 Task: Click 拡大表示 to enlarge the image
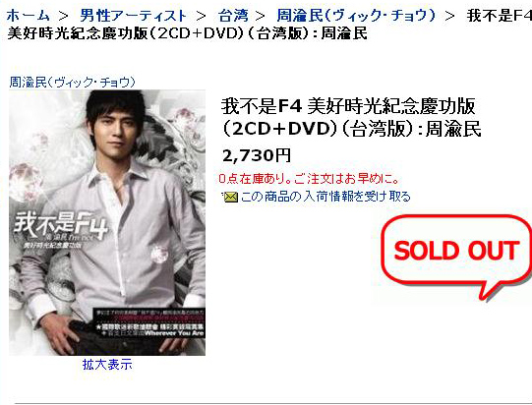pos(107,365)
